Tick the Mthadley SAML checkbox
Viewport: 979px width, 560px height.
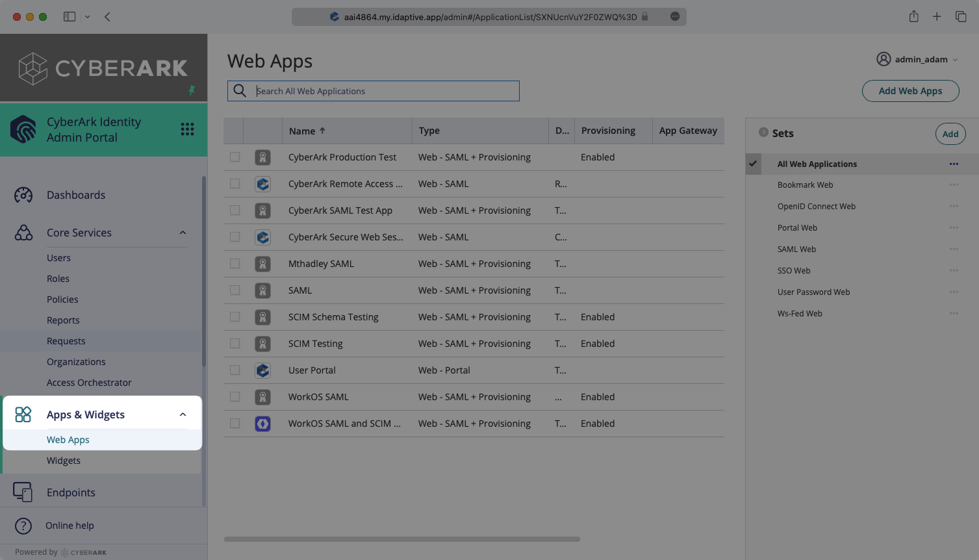235,264
